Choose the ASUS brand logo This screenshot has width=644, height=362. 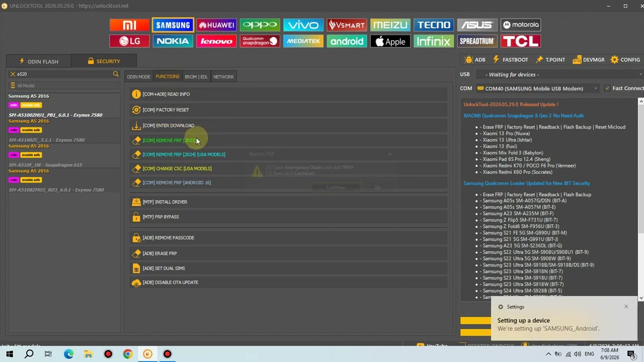click(x=477, y=25)
